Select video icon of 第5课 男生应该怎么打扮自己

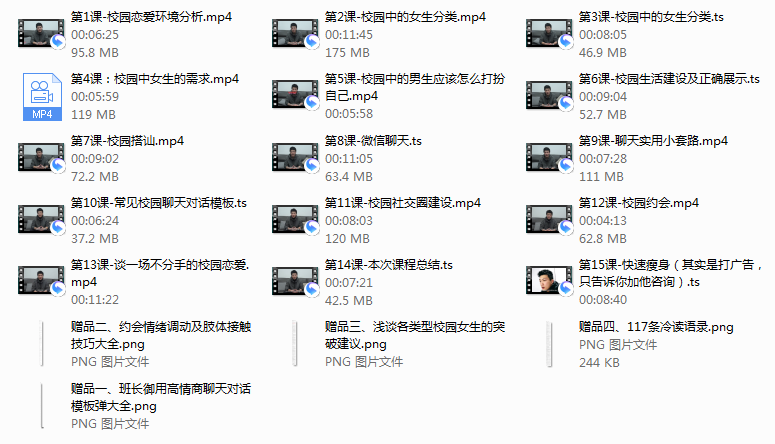(x=296, y=95)
